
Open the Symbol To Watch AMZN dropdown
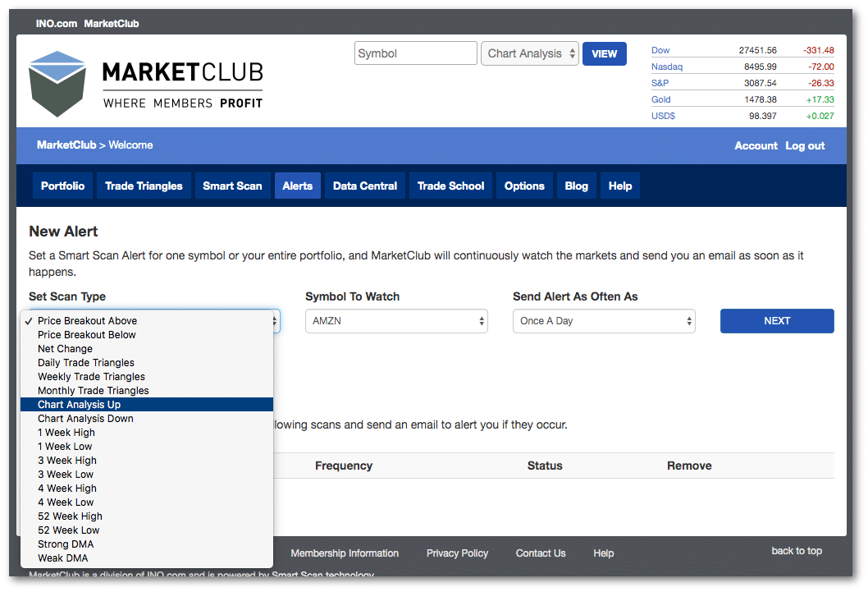point(396,321)
